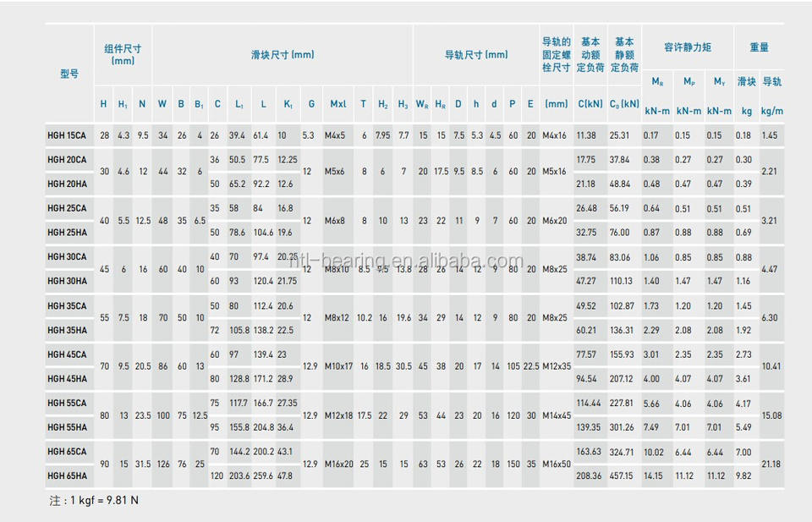Click rail weight 10.41
Image resolution: width=812 pixels, height=522 pixels.
[x=771, y=366]
